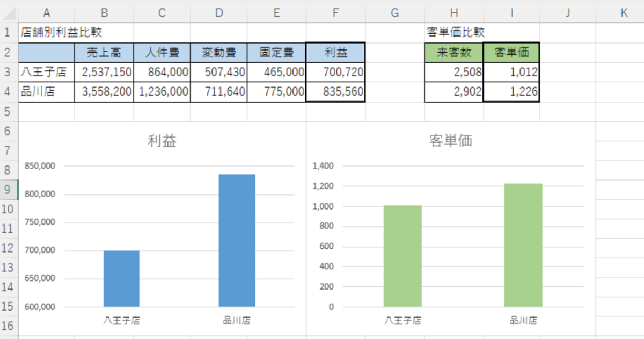The width and height of the screenshot is (644, 339).
Task: Select the 固定費 header cell
Action: pyautogui.click(x=276, y=53)
